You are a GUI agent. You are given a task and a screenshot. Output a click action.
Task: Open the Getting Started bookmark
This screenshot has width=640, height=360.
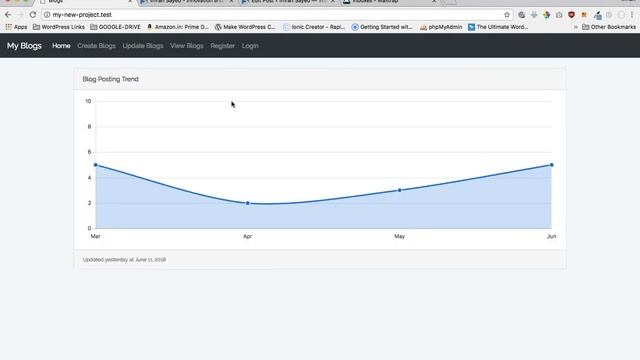(382, 27)
